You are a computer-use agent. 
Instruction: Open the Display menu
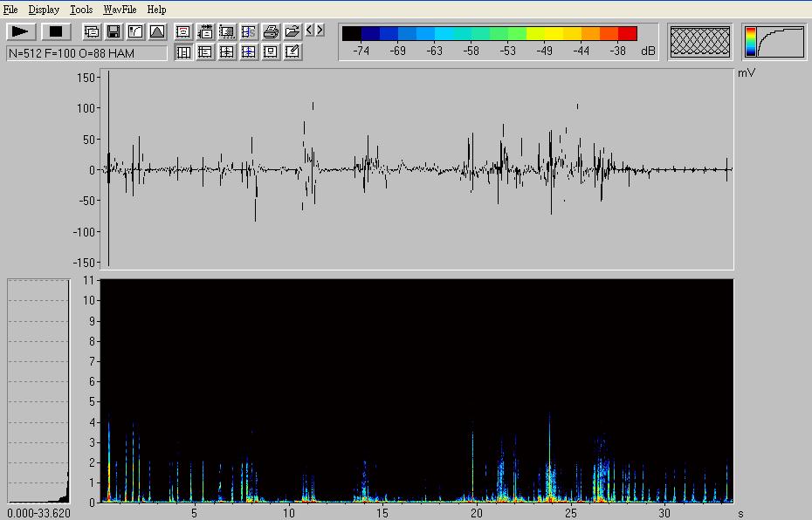(x=44, y=10)
